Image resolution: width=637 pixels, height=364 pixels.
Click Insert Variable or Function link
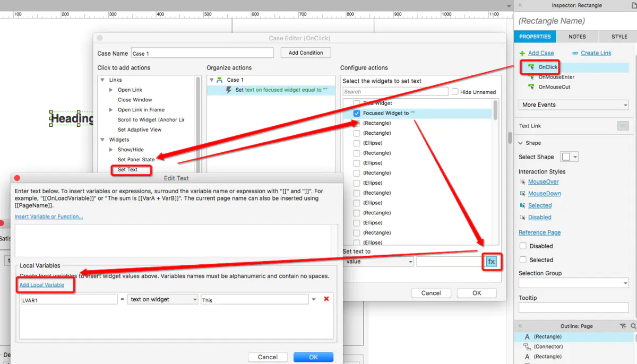[49, 216]
